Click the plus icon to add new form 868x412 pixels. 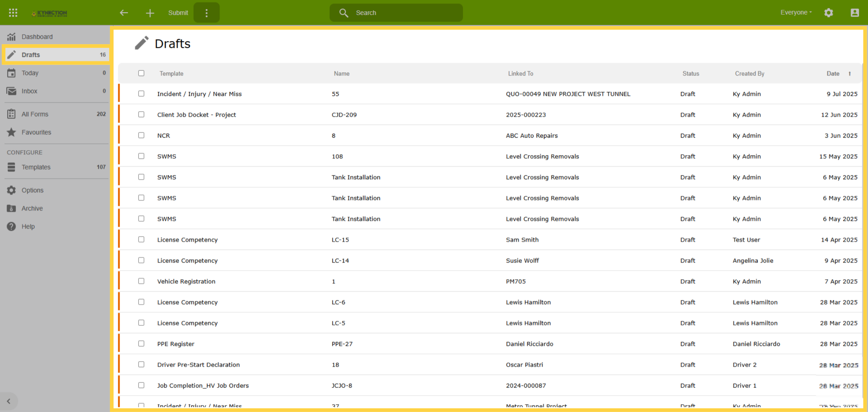[150, 13]
